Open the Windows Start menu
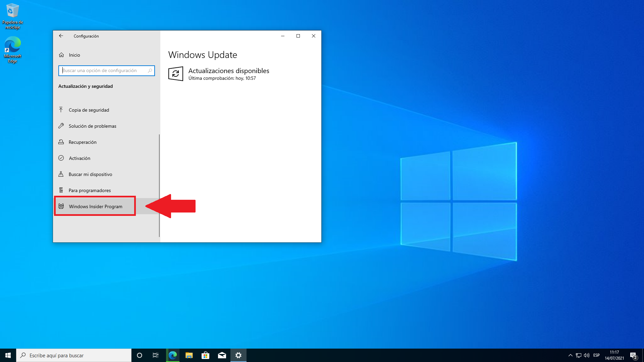 coord(8,355)
